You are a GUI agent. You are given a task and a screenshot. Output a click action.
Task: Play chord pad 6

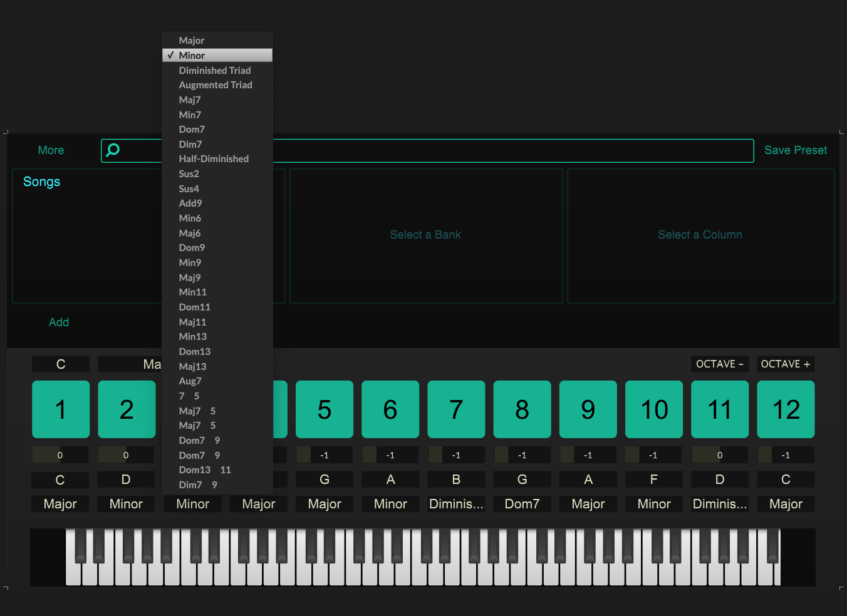pyautogui.click(x=390, y=409)
